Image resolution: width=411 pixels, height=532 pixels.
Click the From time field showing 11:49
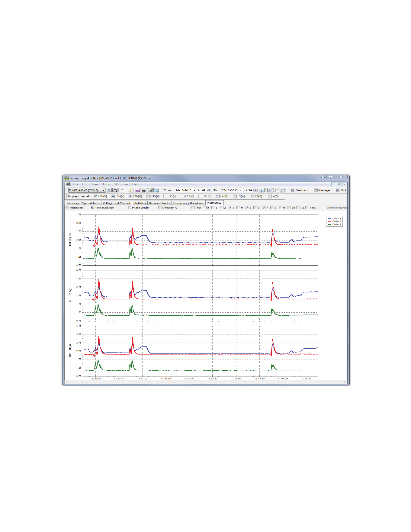[202, 190]
